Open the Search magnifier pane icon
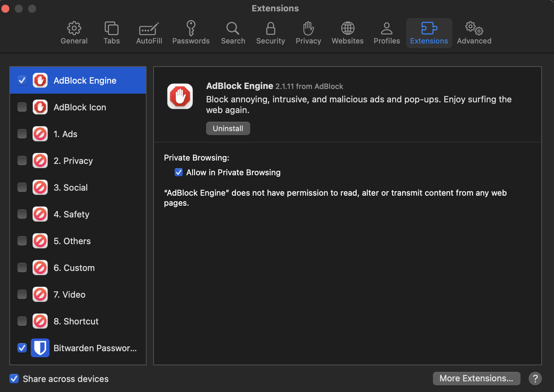 pos(233,28)
